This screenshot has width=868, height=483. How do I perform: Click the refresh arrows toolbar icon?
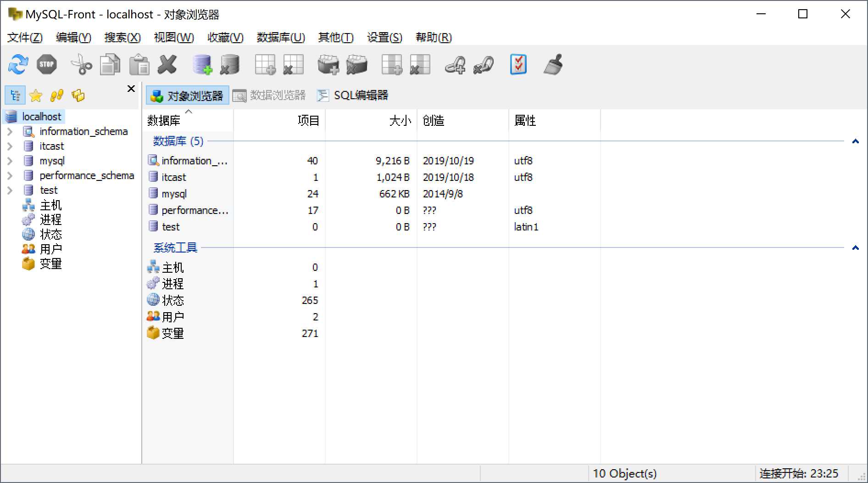pyautogui.click(x=18, y=64)
